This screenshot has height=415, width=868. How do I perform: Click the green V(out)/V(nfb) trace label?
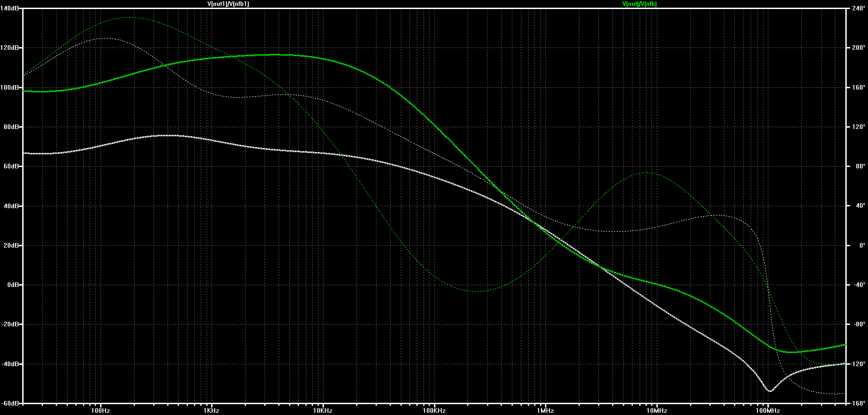point(640,4)
